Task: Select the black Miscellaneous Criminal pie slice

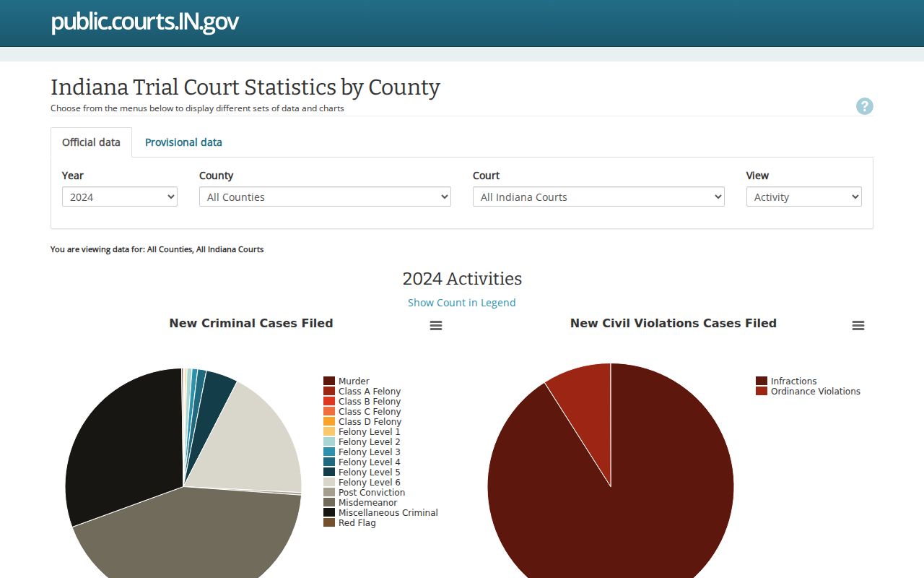Action: point(123,448)
